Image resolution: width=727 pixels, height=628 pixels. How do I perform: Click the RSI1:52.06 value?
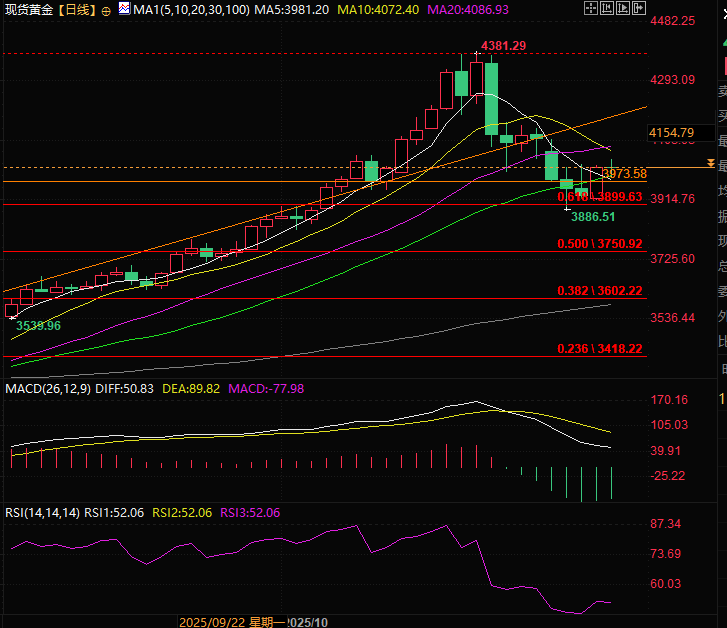(114, 513)
